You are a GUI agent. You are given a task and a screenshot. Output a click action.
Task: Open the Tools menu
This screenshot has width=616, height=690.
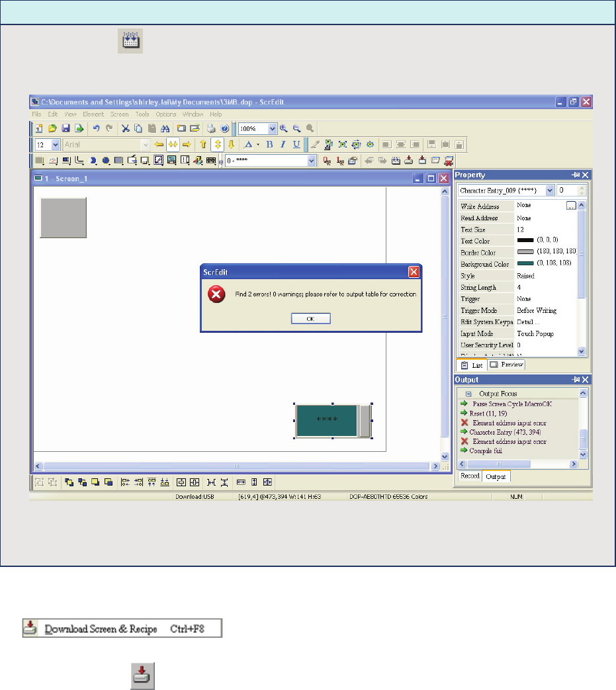(142, 114)
